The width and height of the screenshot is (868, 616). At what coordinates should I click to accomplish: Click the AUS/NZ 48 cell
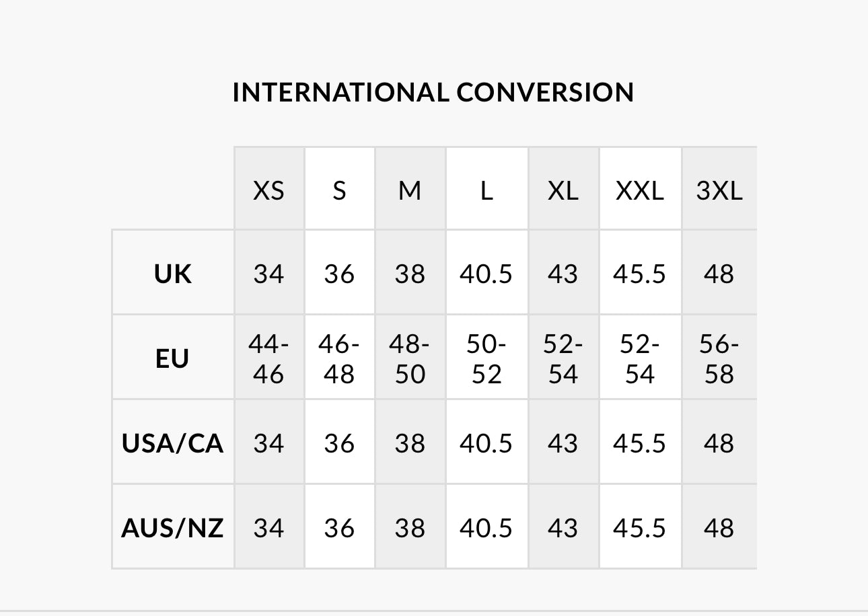[x=719, y=528]
